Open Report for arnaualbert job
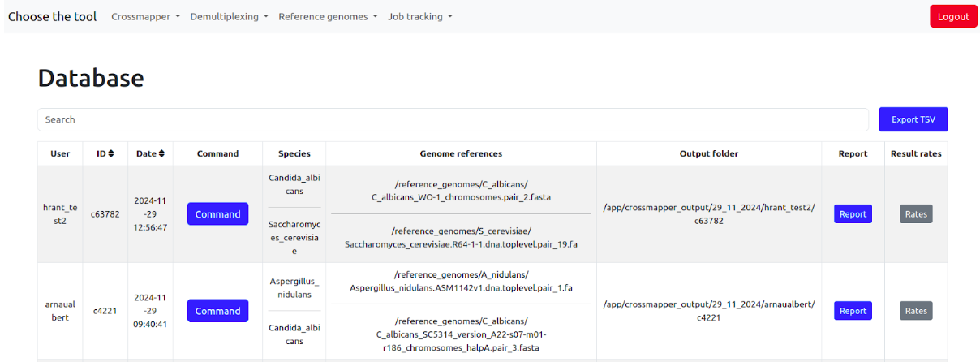The height and width of the screenshot is (362, 980). pyautogui.click(x=853, y=311)
